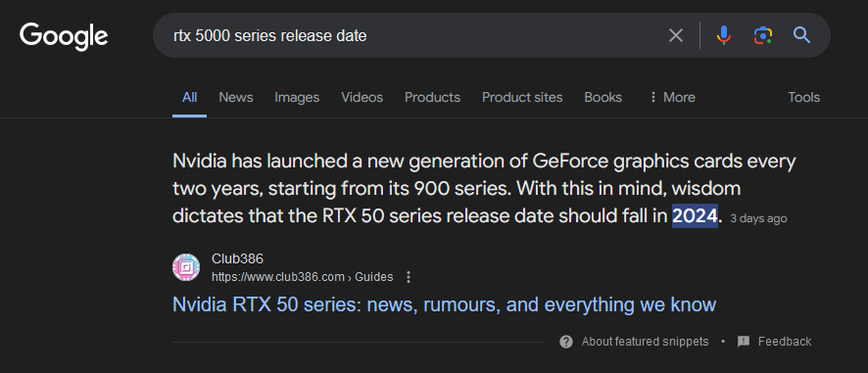Select the Product sites tab
868x373 pixels.
(522, 97)
